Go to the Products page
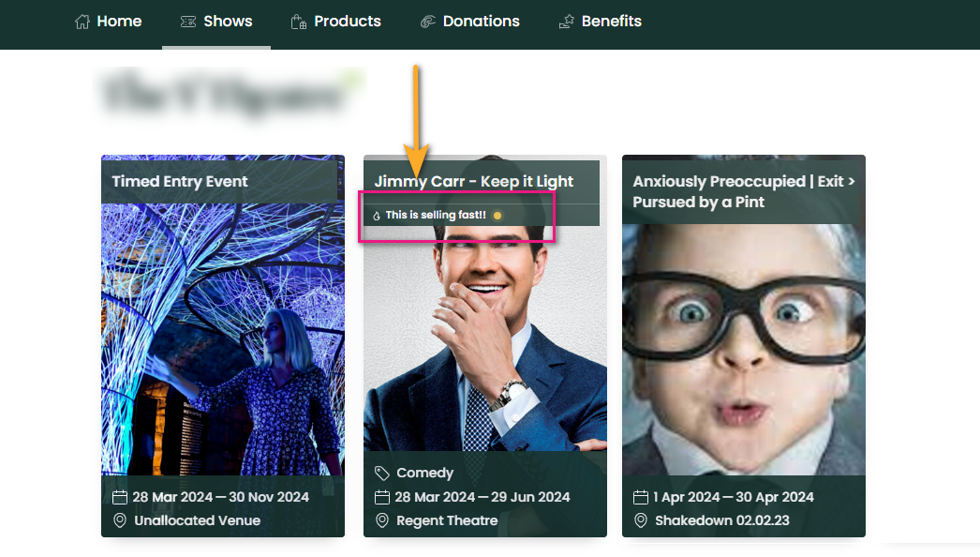Screen dimensions: 980x557 click(x=335, y=22)
